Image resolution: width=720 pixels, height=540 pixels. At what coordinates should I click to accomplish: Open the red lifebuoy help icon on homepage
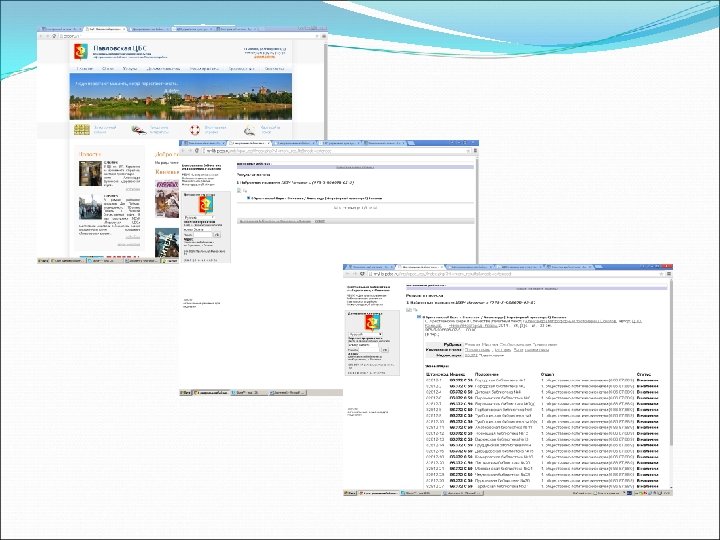pos(195,130)
